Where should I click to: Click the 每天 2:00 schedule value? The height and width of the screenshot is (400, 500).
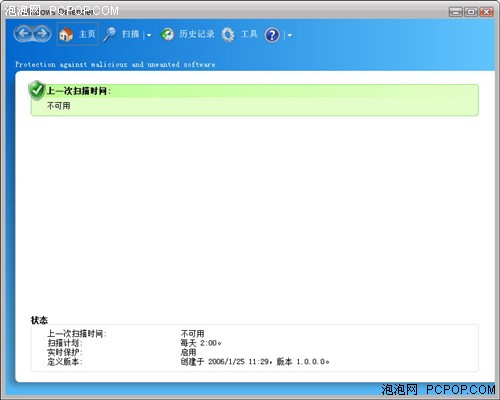(x=201, y=343)
